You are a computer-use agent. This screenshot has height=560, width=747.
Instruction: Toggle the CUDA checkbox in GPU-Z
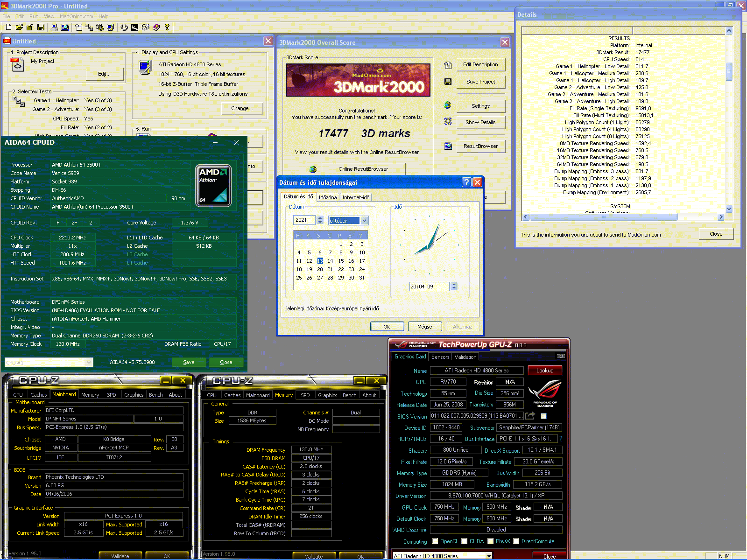pos(465,541)
